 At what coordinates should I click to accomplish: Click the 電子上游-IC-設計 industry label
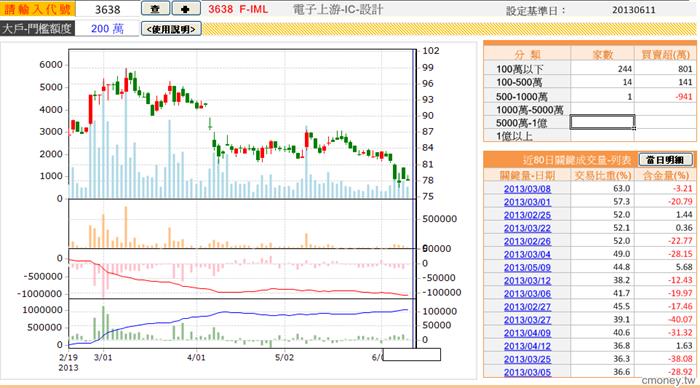click(x=338, y=9)
